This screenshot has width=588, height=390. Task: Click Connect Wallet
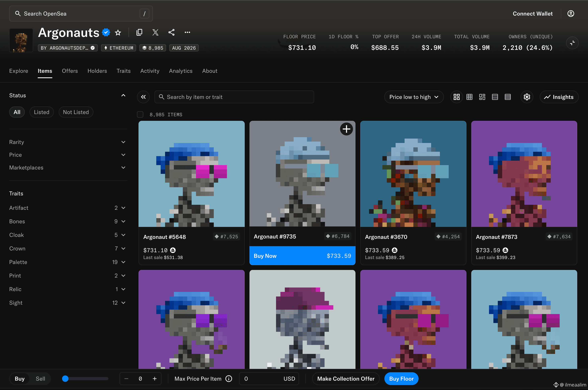tap(533, 14)
